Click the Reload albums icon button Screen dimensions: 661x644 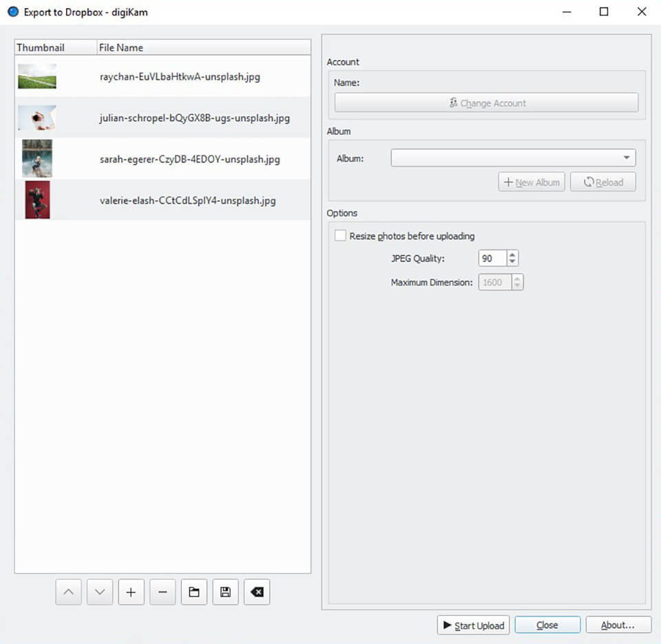tap(602, 182)
